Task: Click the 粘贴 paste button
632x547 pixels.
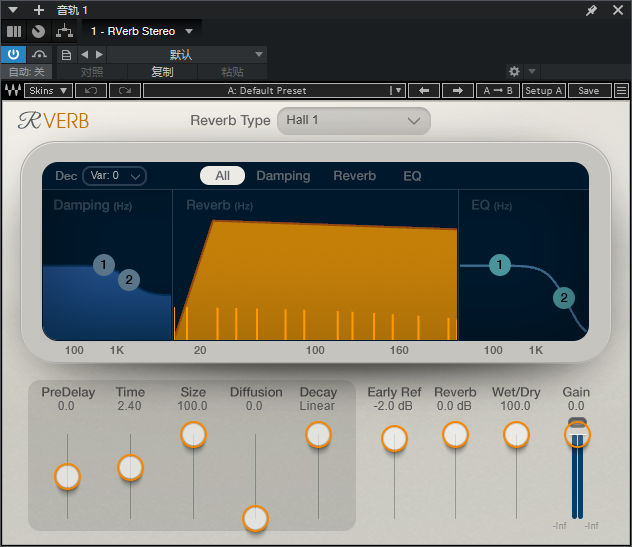Action: point(232,72)
